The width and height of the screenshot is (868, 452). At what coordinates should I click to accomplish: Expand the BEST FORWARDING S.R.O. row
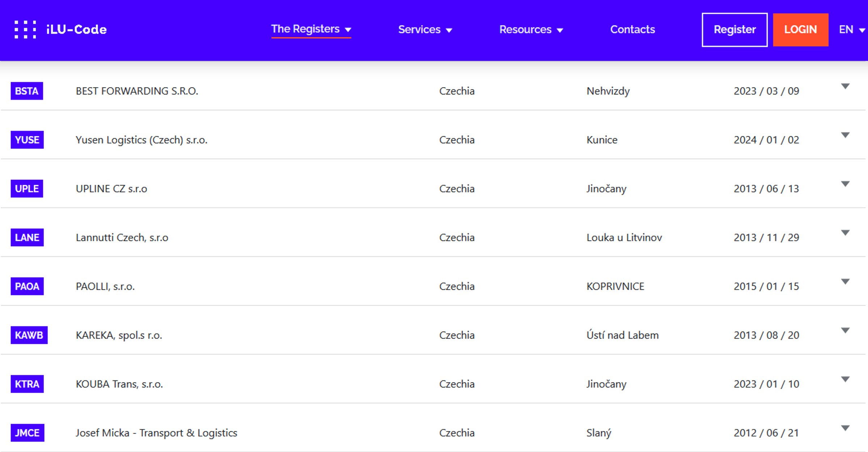(845, 86)
